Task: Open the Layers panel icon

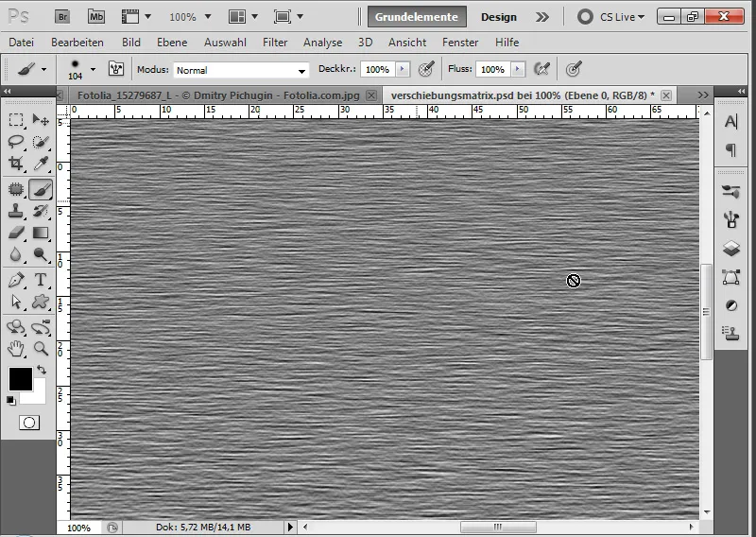Action: [730, 249]
